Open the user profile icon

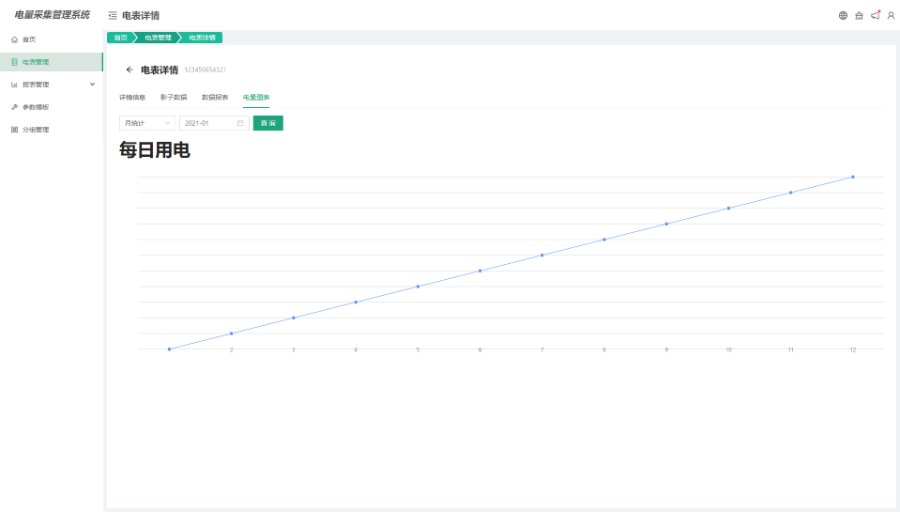(x=891, y=16)
